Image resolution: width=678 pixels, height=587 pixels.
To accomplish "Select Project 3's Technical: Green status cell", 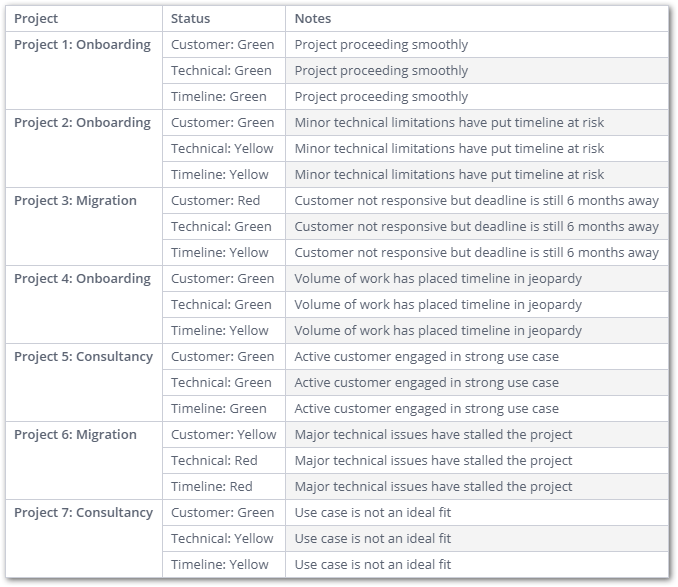I will coord(221,227).
